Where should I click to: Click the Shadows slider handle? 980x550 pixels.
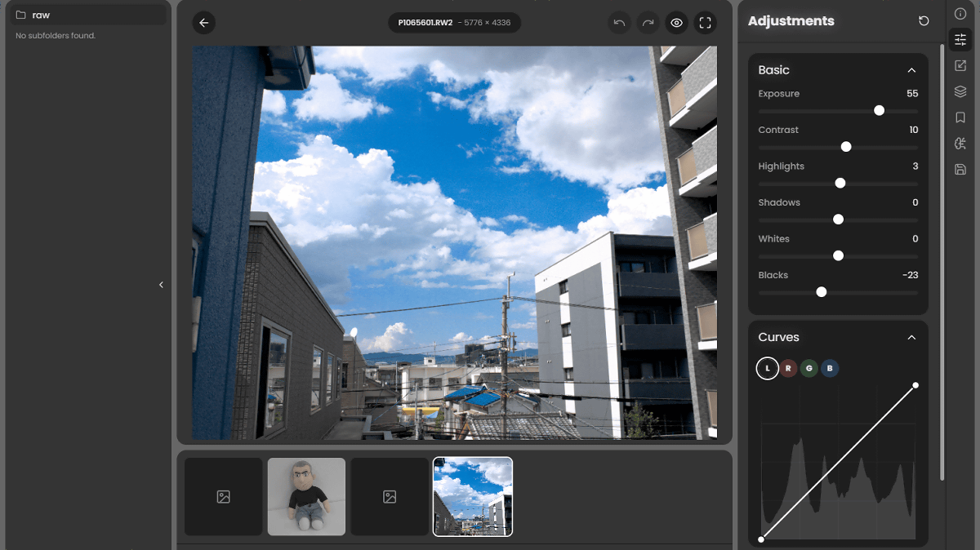click(838, 220)
